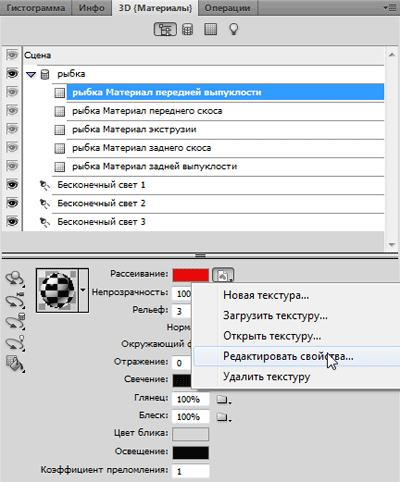The height and width of the screenshot is (482, 400).
Task: Select row рыбка Материал передней выпуклости
Action: [225, 92]
